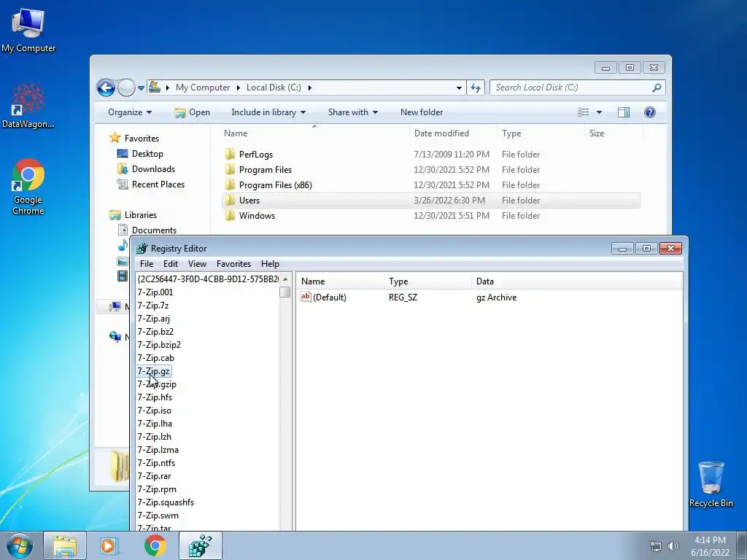Open File Explorer from the taskbar
The height and width of the screenshot is (560, 747).
[x=65, y=546]
